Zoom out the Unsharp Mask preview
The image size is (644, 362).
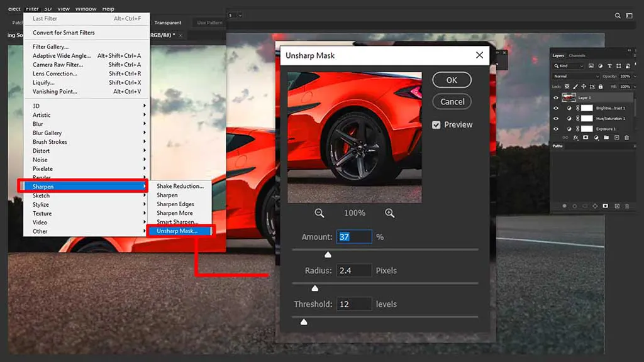point(319,213)
